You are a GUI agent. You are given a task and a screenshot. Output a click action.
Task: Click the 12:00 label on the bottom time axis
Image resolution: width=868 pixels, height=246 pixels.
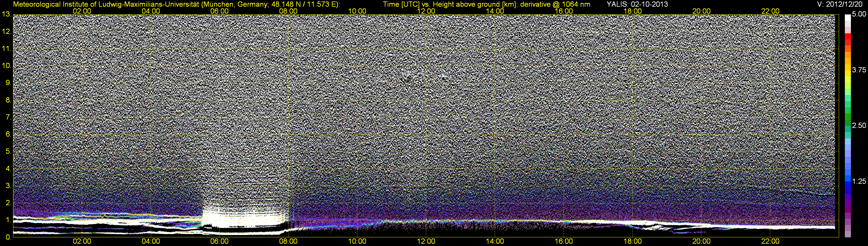[426, 242]
